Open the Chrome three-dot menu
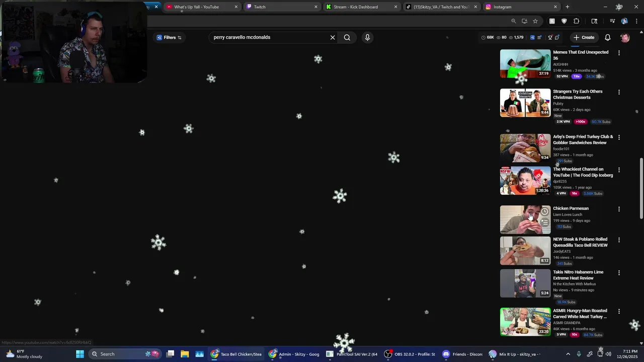Screen dimensions: 644x362 tap(636, 21)
